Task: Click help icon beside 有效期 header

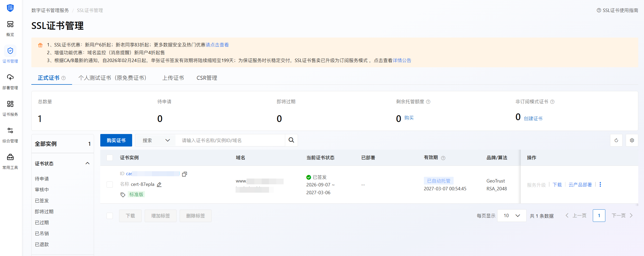Action: (443, 158)
